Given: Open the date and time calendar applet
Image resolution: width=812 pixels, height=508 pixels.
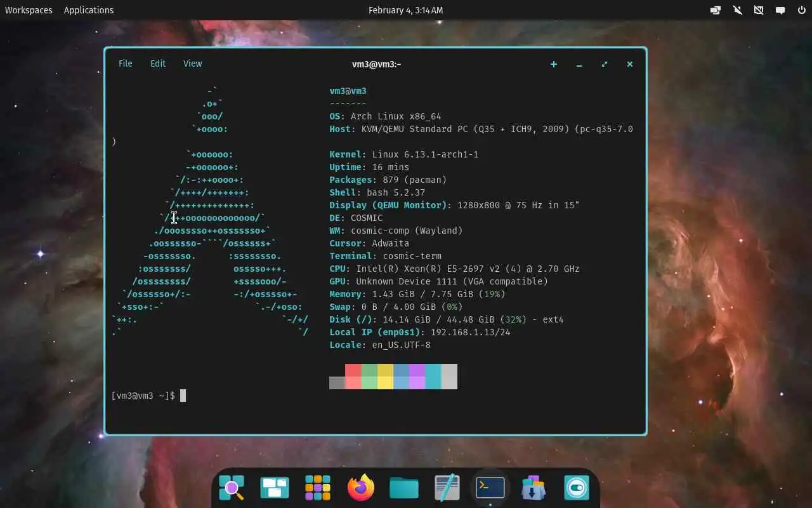Looking at the screenshot, I should [406, 10].
